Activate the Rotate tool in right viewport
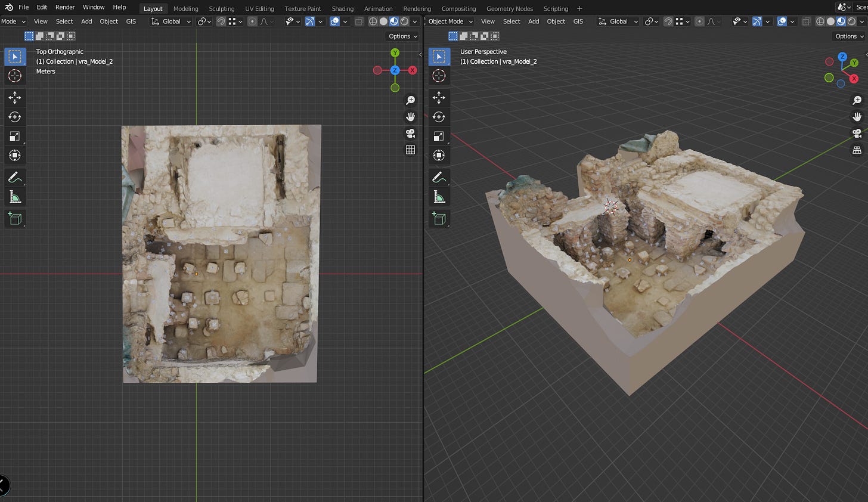Screen dimensions: 868x502 coord(439,117)
